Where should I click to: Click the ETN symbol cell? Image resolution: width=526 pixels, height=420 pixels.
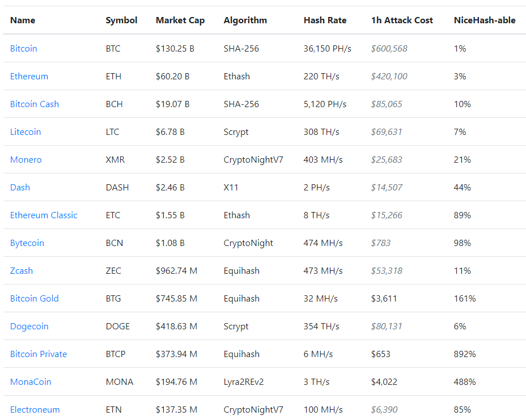(114, 410)
